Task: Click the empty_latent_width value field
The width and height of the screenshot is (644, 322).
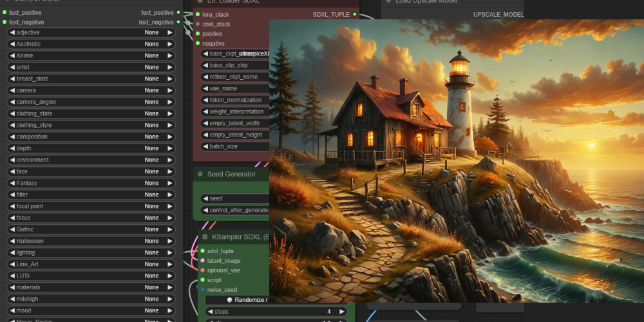Action: (x=235, y=123)
